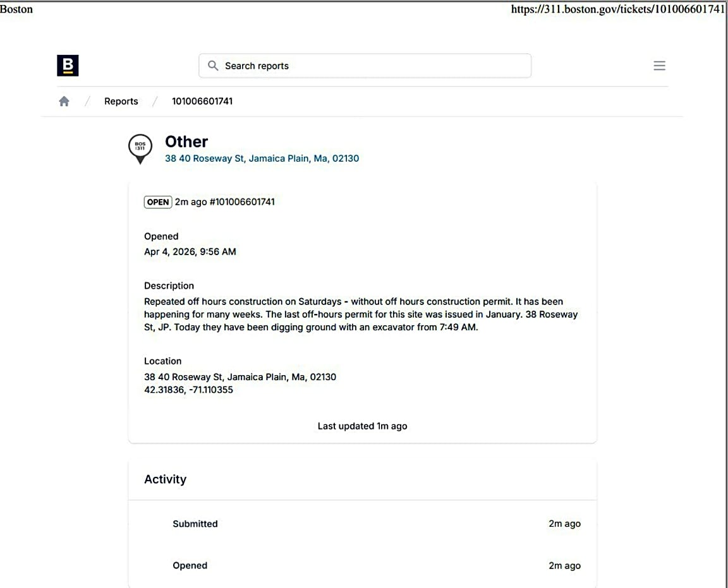This screenshot has width=728, height=588.
Task: Go to home via breadcrumb house icon
Action: click(x=64, y=101)
